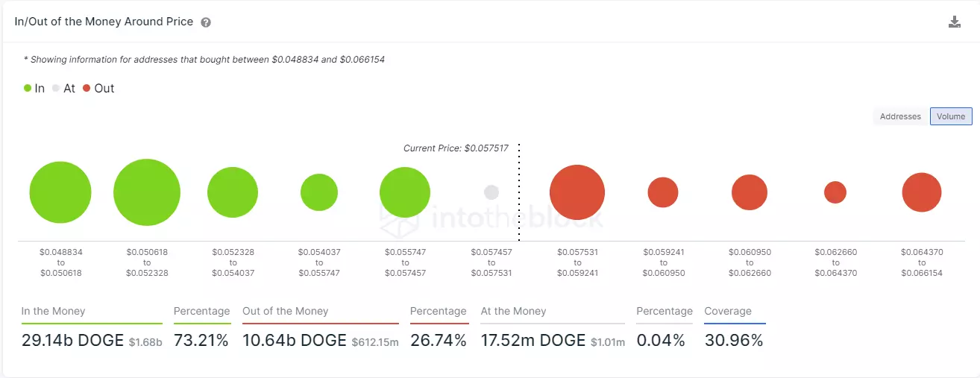Select red bubble for $0.064370 to $0.066154

(922, 192)
